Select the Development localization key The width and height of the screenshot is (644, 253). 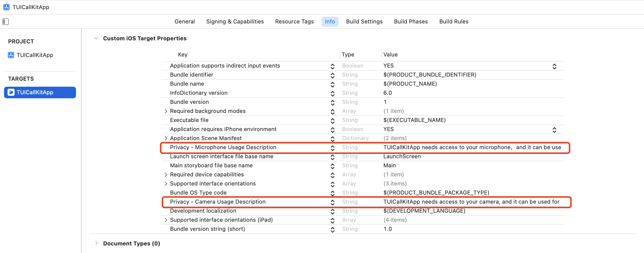coord(203,211)
